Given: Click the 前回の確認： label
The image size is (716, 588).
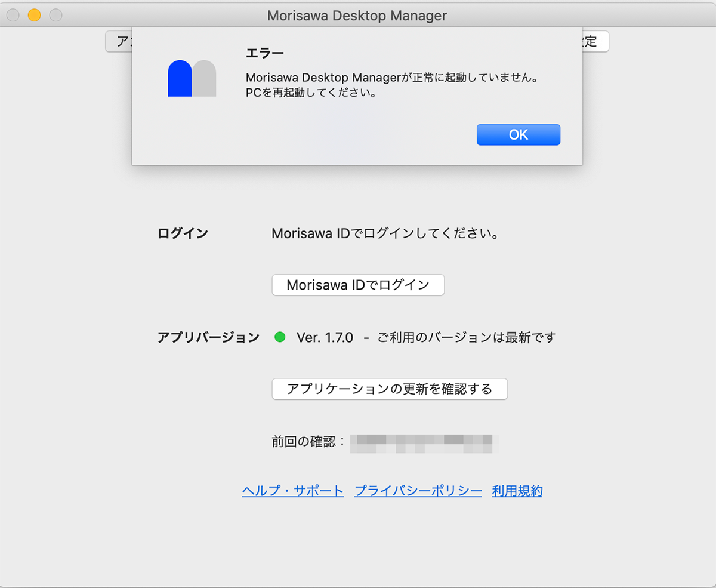Looking at the screenshot, I should [x=309, y=442].
